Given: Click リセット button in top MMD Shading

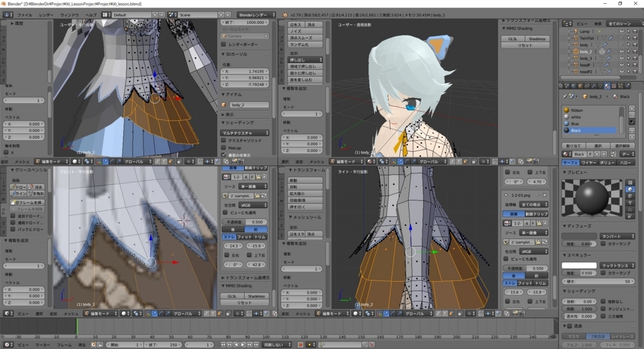Looking at the screenshot, I should tap(525, 45).
